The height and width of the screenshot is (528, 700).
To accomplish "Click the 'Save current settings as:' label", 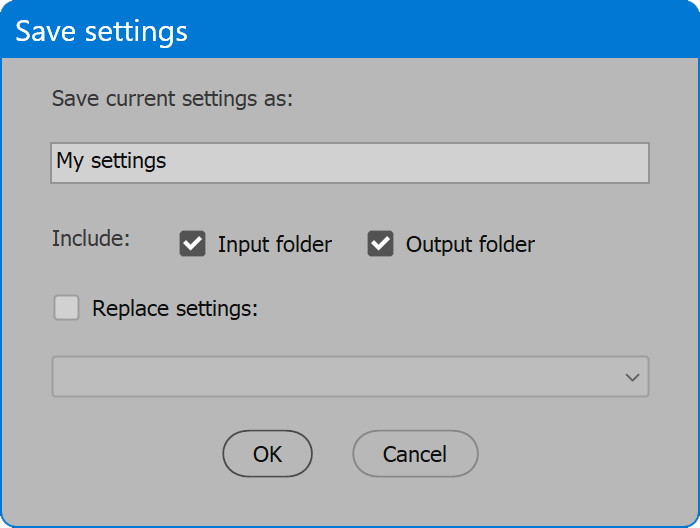I will coord(172,99).
